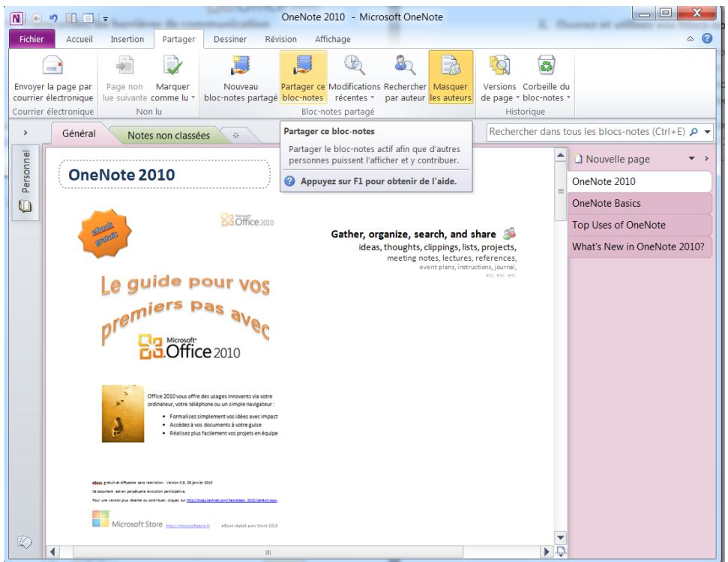Viewport: 728px width, 562px height.
Task: Click the Undo icon in quick access toolbar
Action: tap(53, 18)
